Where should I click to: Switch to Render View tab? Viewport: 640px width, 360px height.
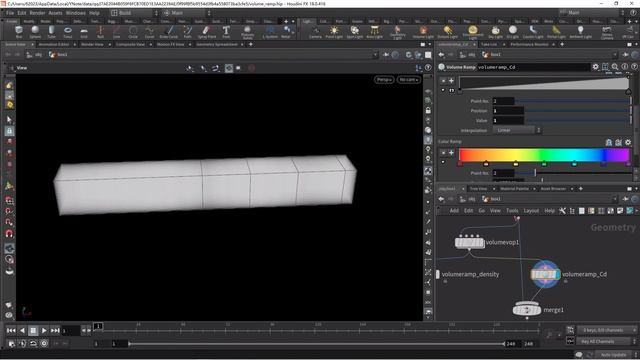92,44
